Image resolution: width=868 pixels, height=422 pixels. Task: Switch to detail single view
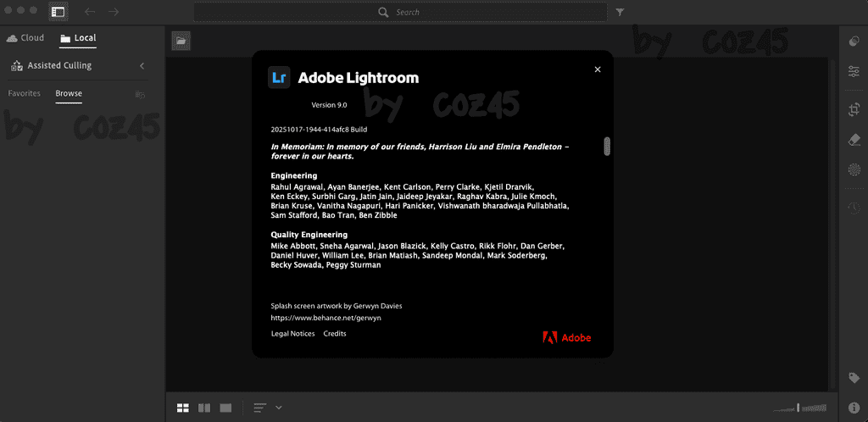[225, 408]
